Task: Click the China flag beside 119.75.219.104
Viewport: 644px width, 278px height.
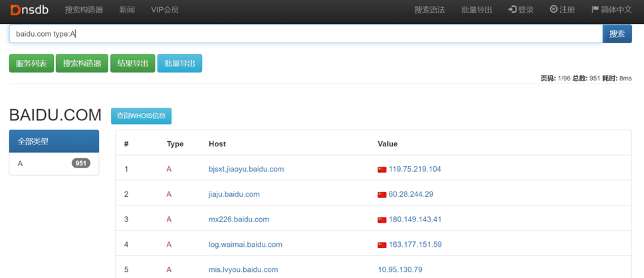Action: tap(382, 170)
